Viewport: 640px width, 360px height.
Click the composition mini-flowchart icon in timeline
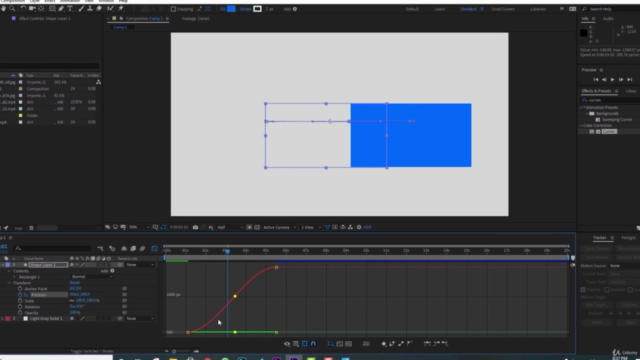[x=100, y=248]
